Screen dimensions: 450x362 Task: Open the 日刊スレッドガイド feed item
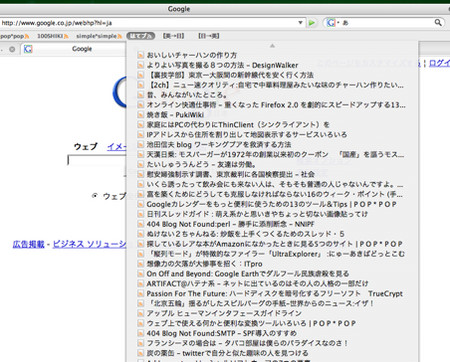(x=272, y=214)
